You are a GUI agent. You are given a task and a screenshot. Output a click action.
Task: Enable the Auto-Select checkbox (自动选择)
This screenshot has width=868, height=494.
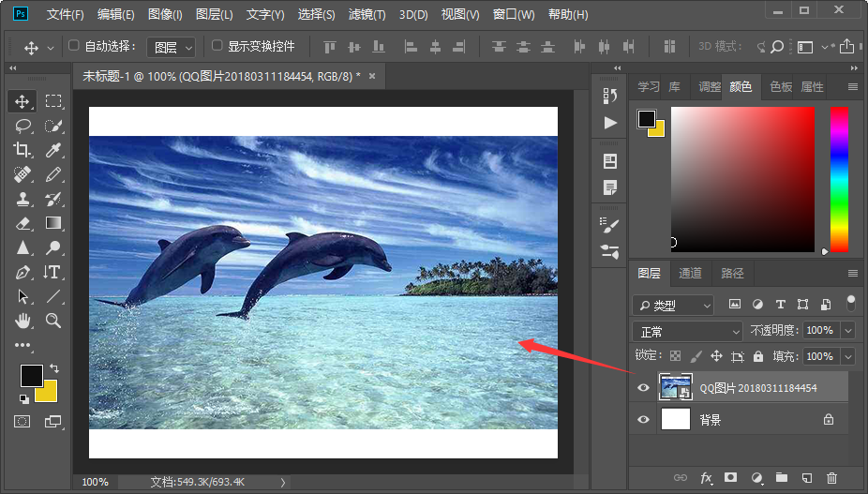click(x=74, y=45)
